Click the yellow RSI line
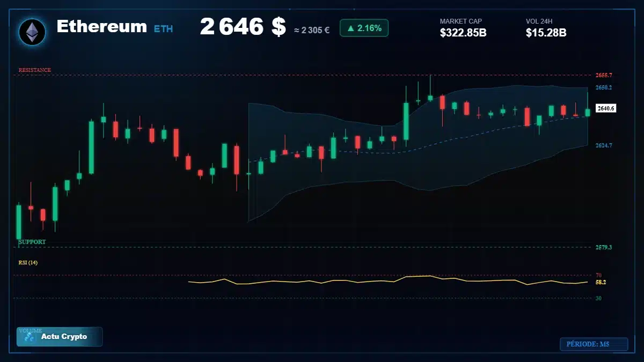Viewport: 644px width, 362px height. pyautogui.click(x=388, y=280)
